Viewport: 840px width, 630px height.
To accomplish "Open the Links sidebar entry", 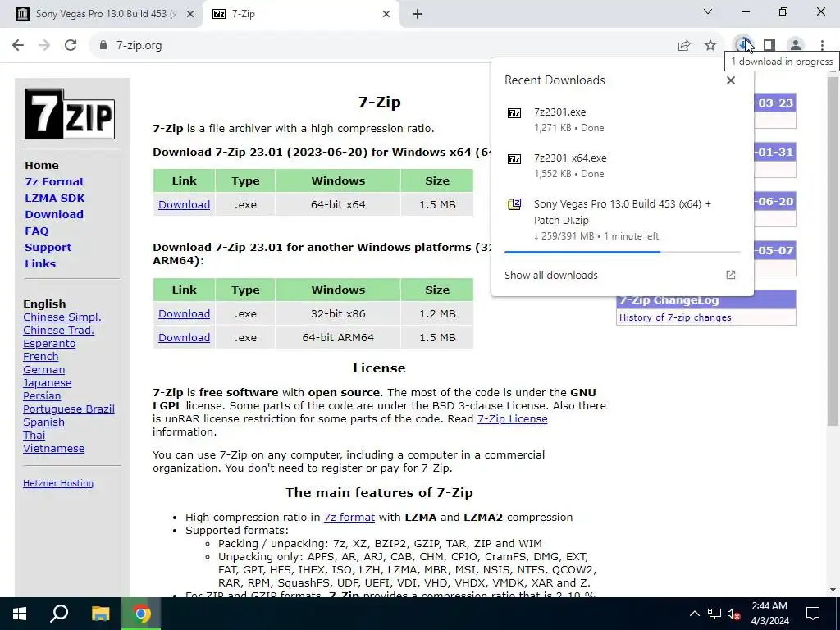I will click(x=40, y=263).
